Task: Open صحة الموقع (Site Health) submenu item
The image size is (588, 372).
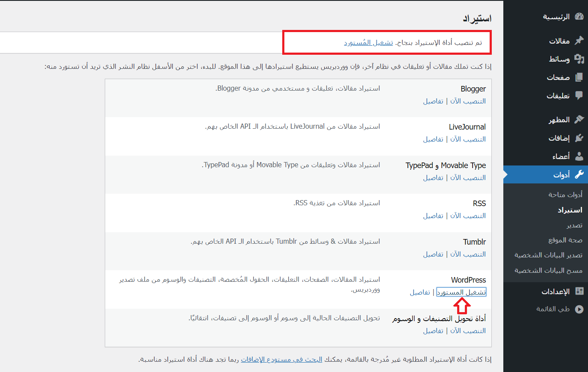Action: tap(565, 240)
